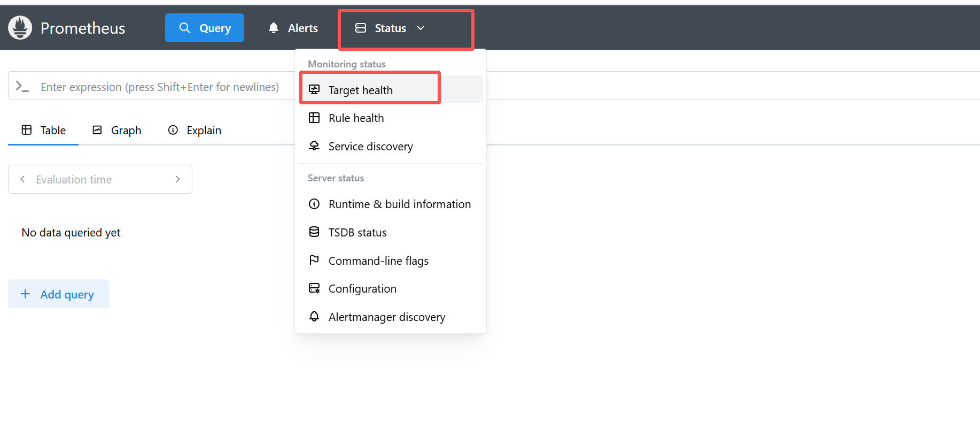Click the bell icon beside Alerts
Screen dimensions: 980x421
pos(274,28)
